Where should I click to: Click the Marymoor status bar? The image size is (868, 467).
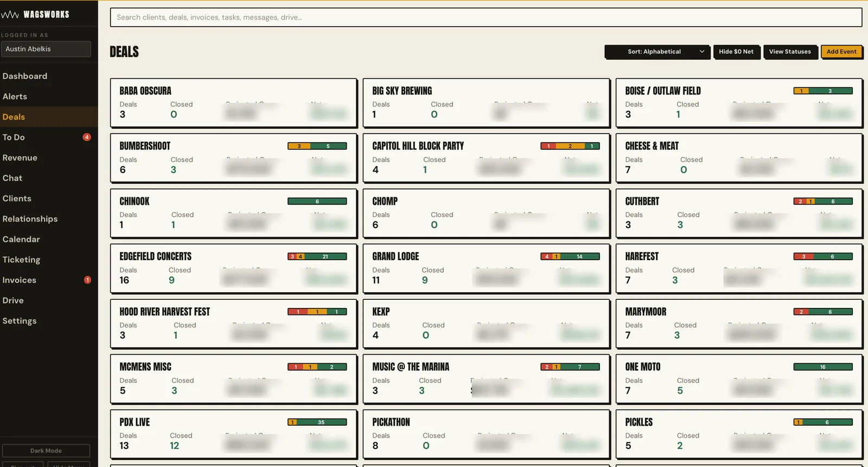pyautogui.click(x=823, y=312)
